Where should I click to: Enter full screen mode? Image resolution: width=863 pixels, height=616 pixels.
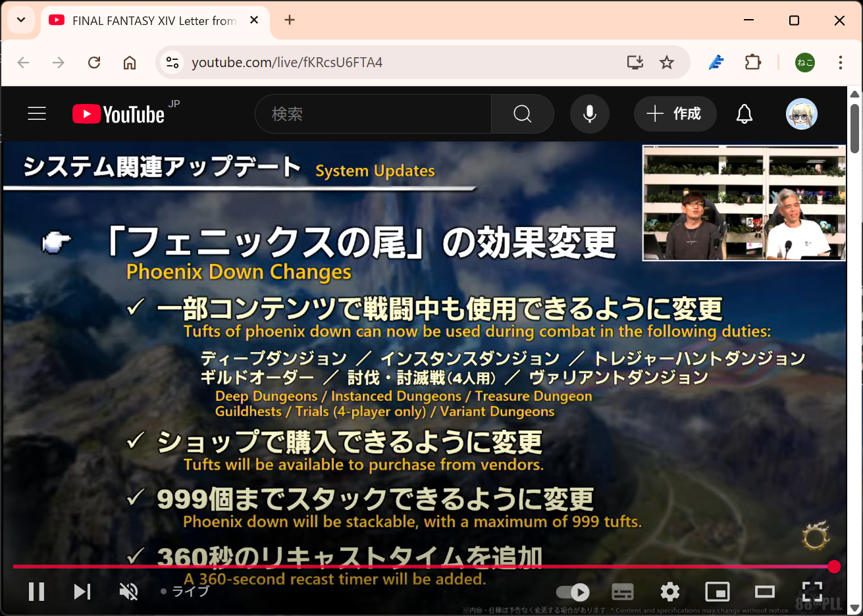tap(812, 592)
